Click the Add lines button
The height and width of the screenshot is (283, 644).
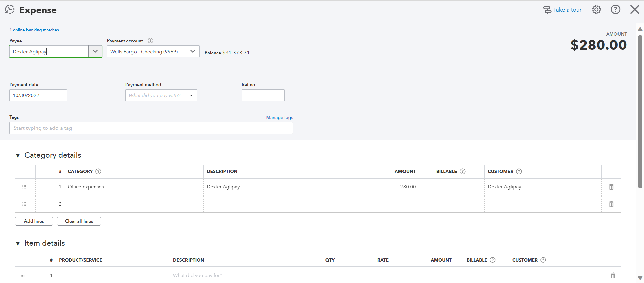(34, 221)
